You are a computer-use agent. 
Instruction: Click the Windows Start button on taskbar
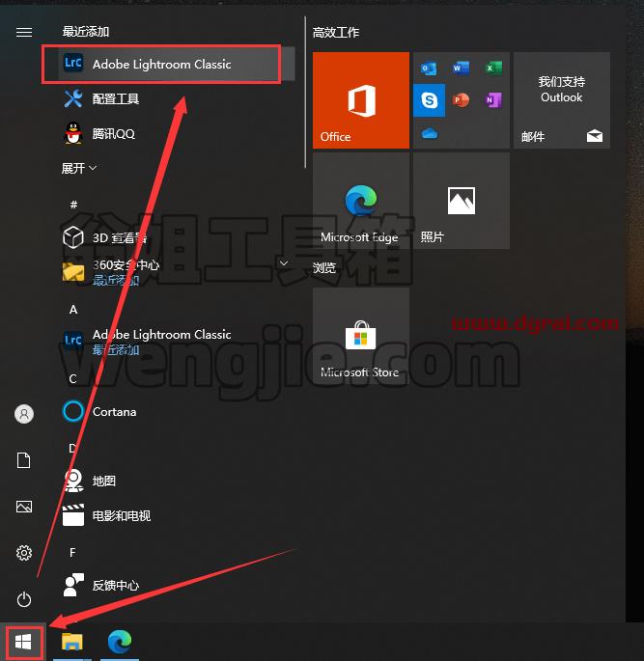pyautogui.click(x=23, y=642)
